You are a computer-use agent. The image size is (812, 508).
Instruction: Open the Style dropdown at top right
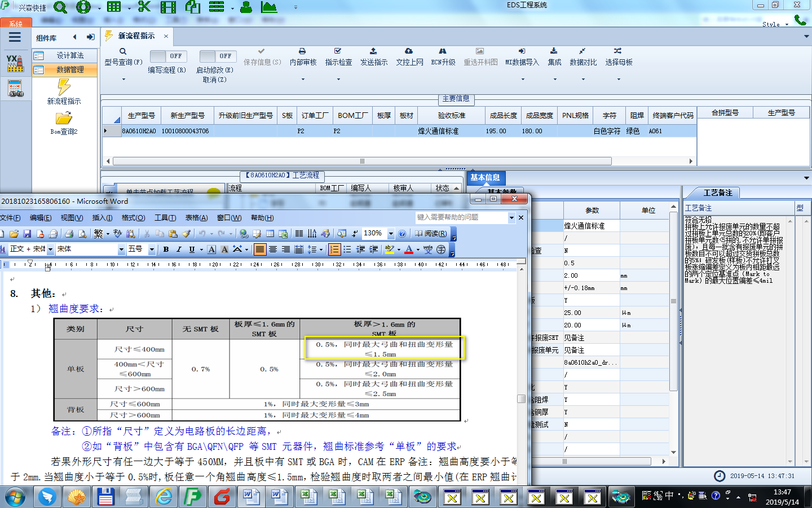(775, 24)
